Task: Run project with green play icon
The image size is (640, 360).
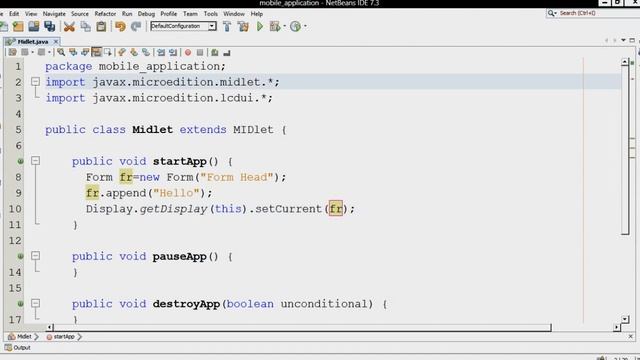Action: pyautogui.click(x=260, y=27)
